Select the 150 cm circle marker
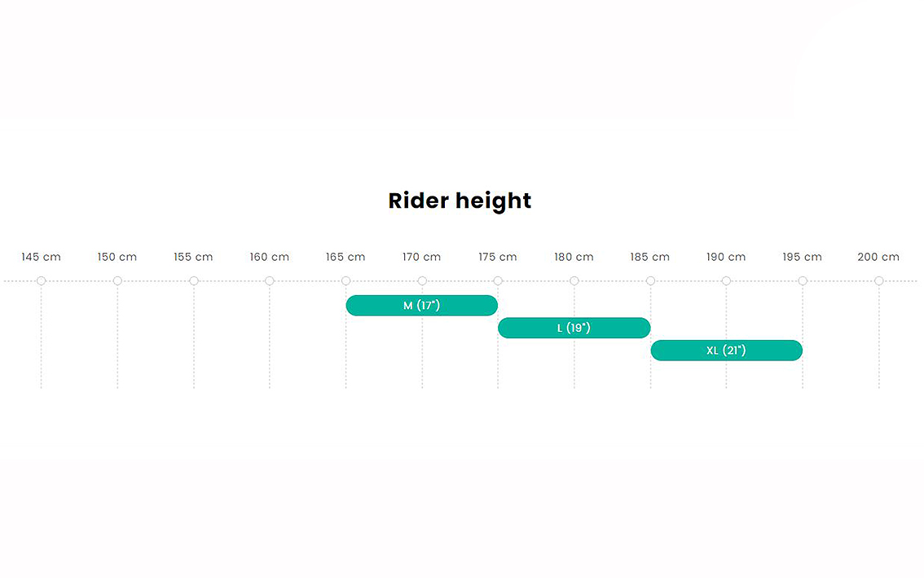 click(x=117, y=280)
